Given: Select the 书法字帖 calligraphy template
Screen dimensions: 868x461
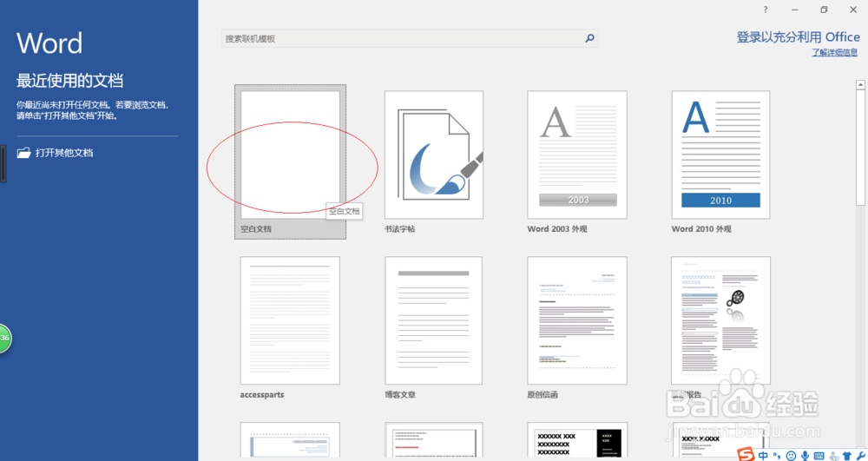Looking at the screenshot, I should coord(434,155).
